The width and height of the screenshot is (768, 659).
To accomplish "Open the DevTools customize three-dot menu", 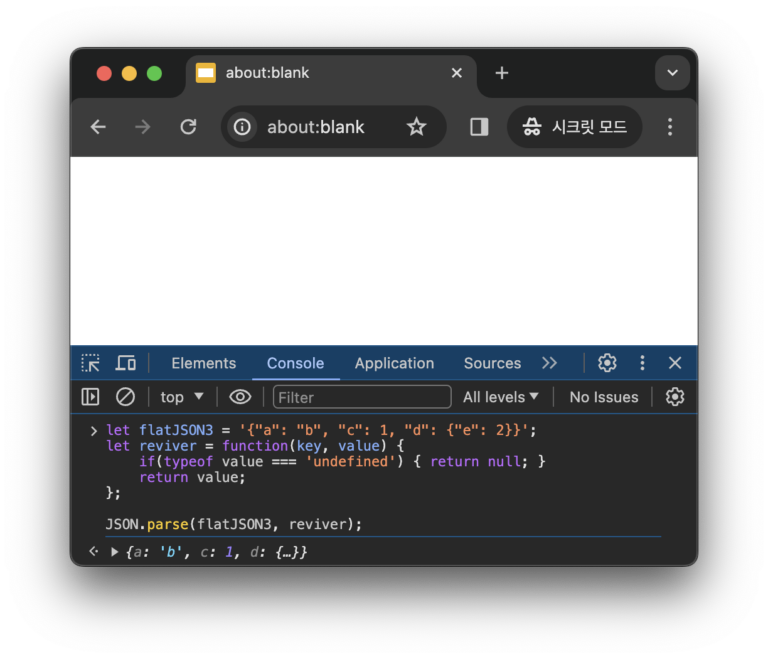I will coord(642,363).
